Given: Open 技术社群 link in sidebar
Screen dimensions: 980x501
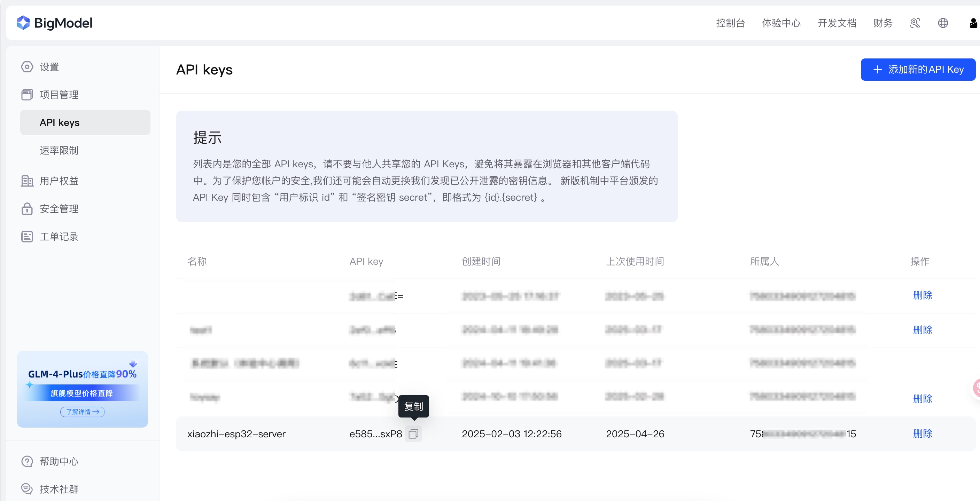Looking at the screenshot, I should [59, 489].
